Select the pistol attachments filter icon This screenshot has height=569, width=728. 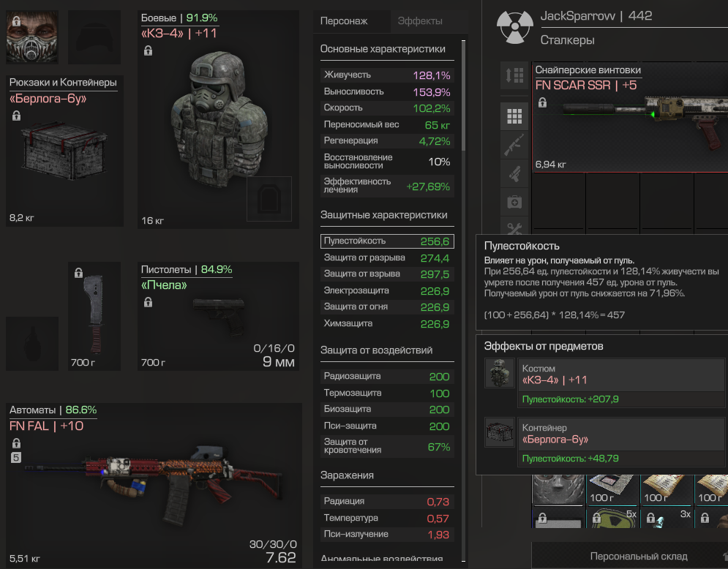click(x=514, y=174)
